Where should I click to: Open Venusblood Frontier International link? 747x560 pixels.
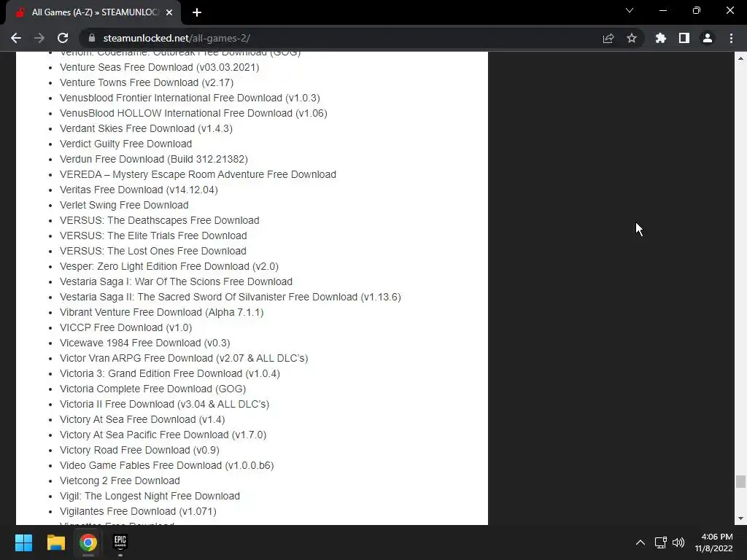(190, 98)
